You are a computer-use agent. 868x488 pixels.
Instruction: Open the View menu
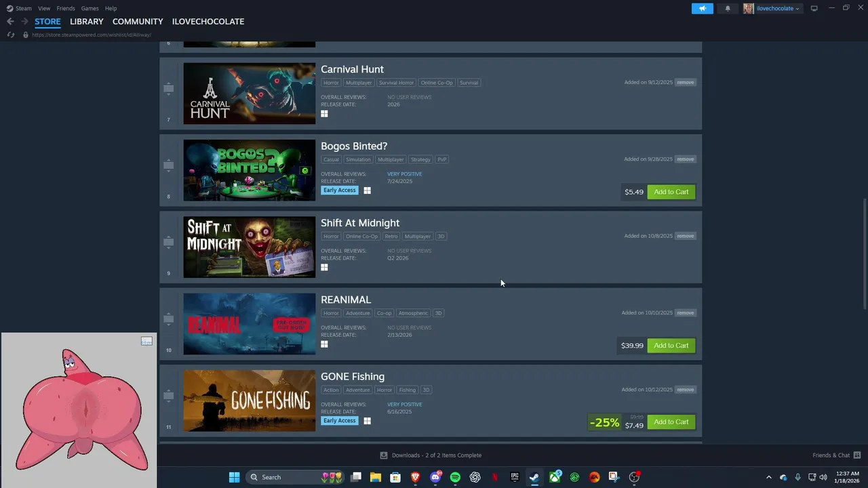[44, 8]
